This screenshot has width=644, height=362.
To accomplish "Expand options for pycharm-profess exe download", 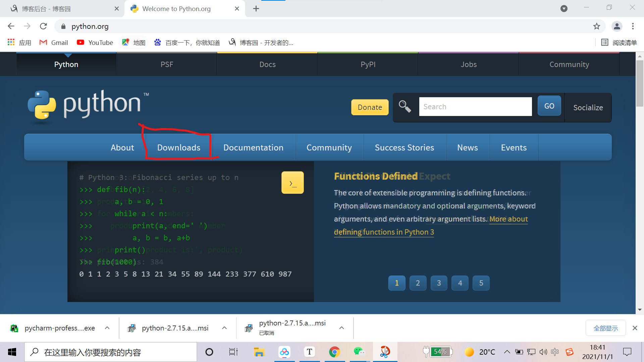I will click(x=107, y=328).
